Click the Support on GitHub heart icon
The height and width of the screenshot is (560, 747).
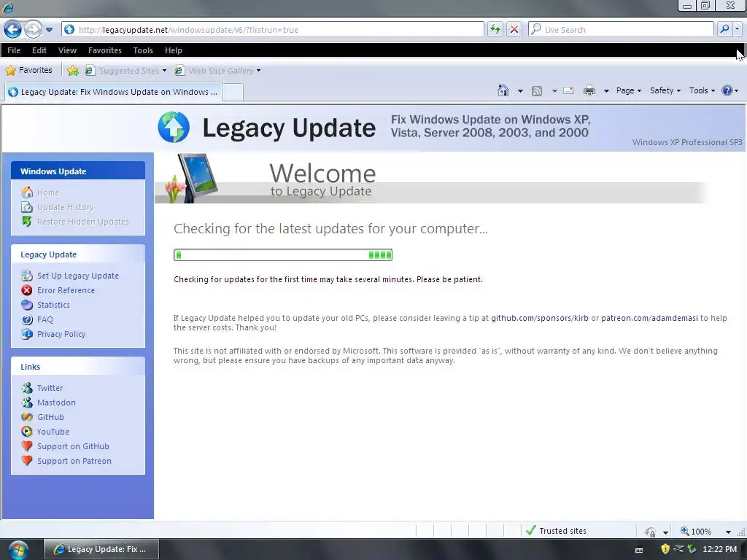coord(27,446)
